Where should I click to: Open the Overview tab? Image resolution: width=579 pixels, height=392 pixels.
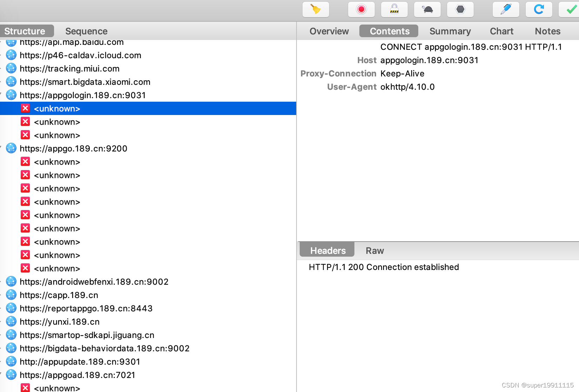click(x=329, y=31)
